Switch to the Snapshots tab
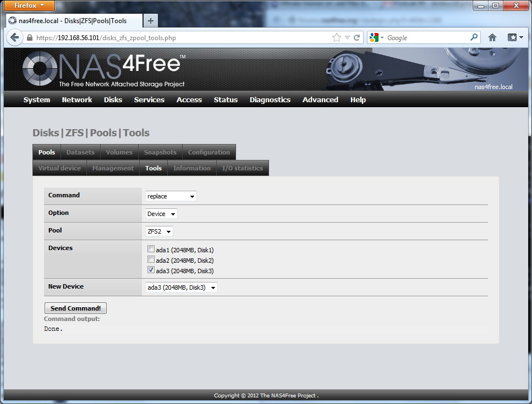 [x=160, y=152]
